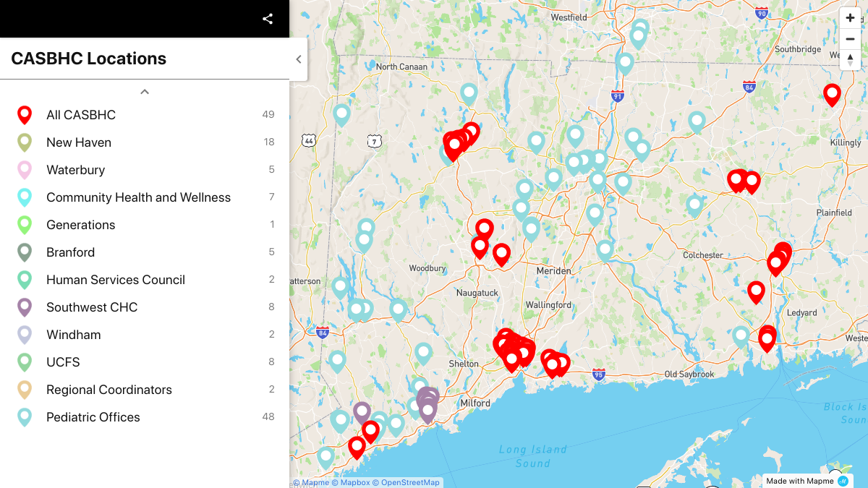Click the Made with Mapme badge
The width and height of the screenshot is (868, 488).
807,481
